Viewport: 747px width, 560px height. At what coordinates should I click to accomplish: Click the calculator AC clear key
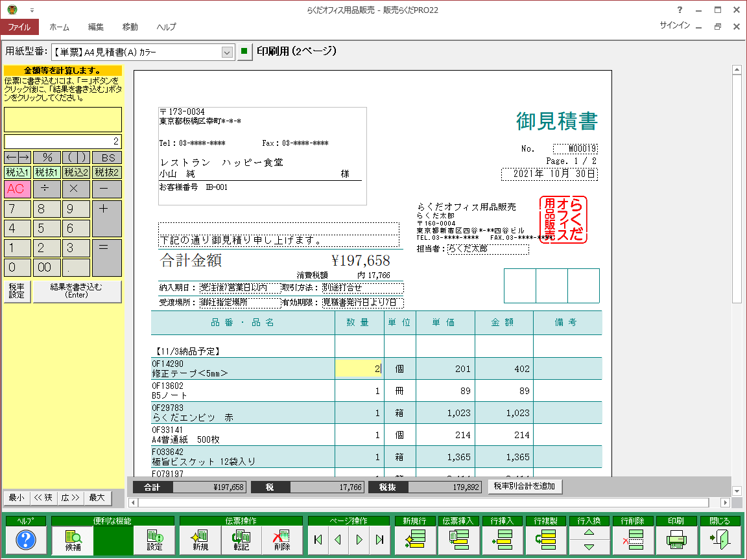[18, 189]
